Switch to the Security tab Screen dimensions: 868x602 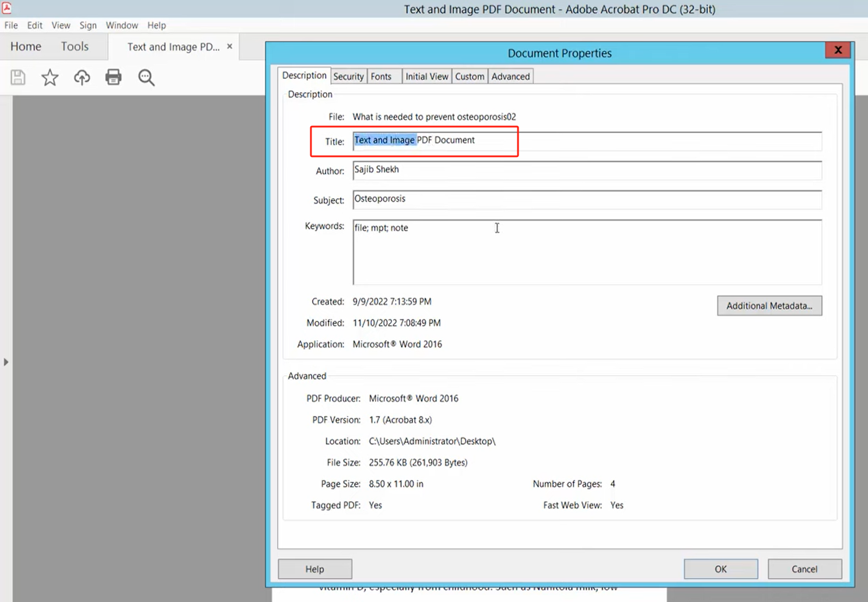[x=348, y=76]
